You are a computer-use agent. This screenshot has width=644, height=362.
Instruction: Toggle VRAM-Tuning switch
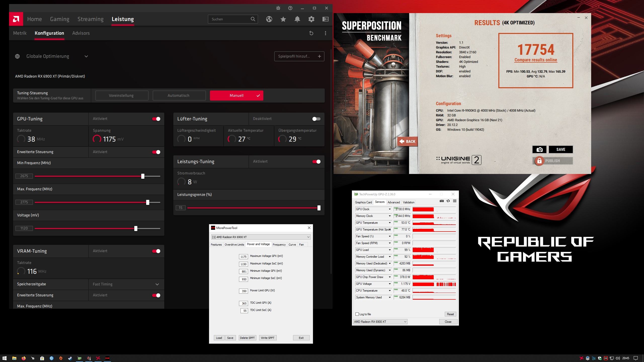tap(156, 251)
